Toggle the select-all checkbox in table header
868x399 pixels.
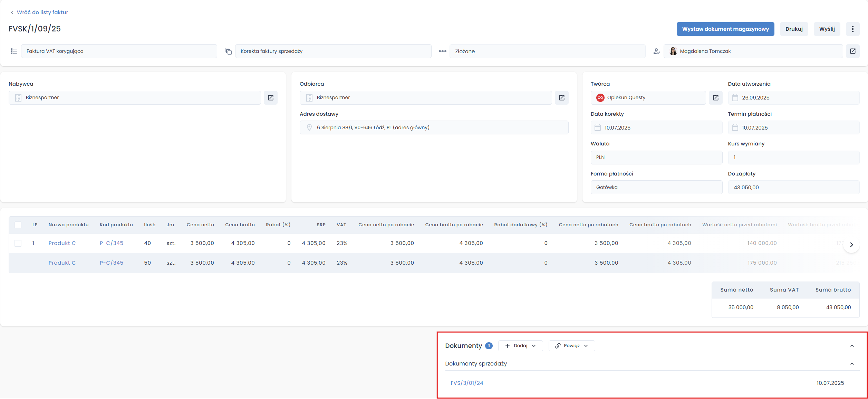(x=18, y=225)
